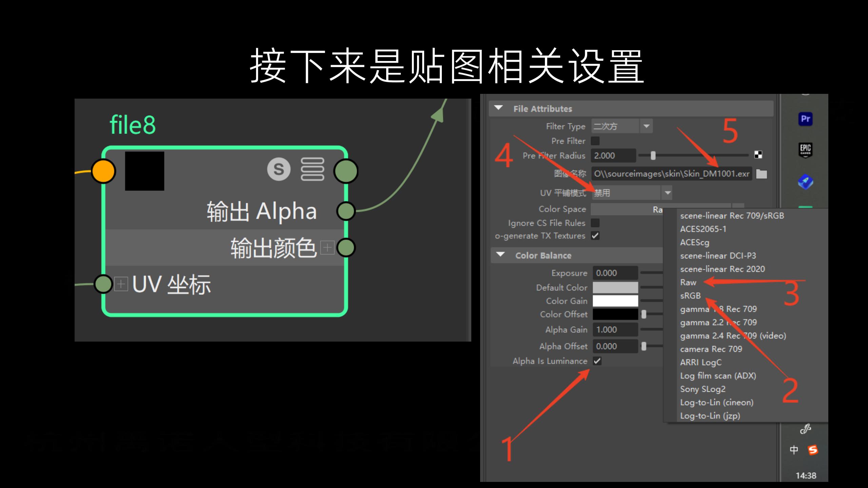
Task: Click the 14:38 system clock
Action: (x=806, y=475)
